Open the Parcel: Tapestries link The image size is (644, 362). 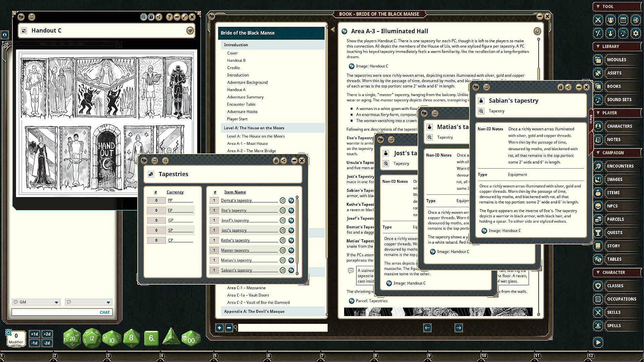click(371, 301)
